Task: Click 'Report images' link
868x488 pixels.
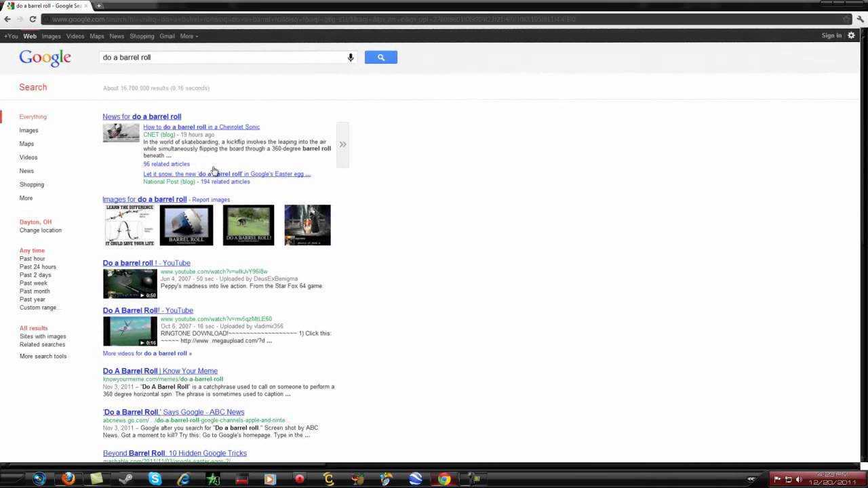Action: click(x=211, y=200)
